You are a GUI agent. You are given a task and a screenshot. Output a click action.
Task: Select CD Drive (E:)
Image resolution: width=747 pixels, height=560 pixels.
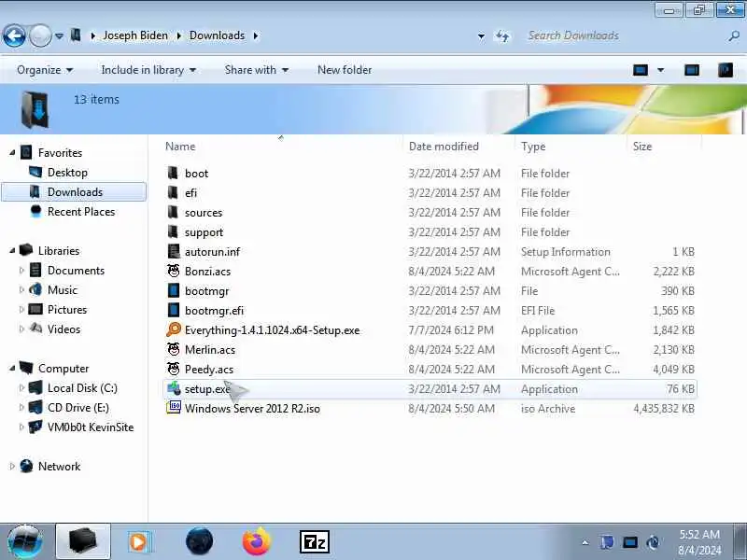78,408
